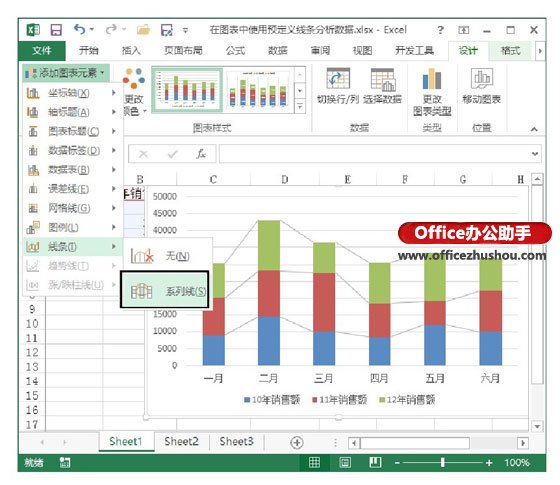
Task: Select first chart style thumbnail
Action: pos(188,90)
